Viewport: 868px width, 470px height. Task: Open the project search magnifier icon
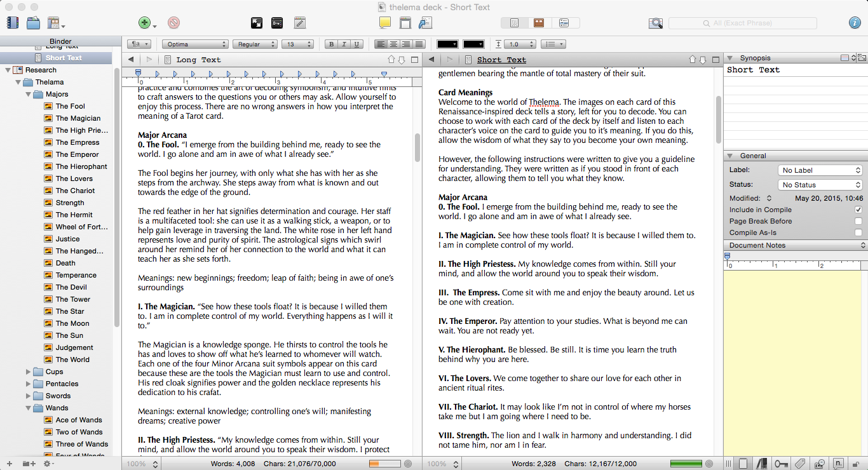[656, 23]
